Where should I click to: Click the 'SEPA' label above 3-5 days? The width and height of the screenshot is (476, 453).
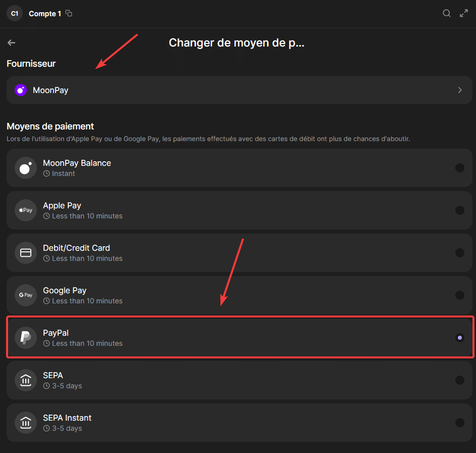(53, 375)
